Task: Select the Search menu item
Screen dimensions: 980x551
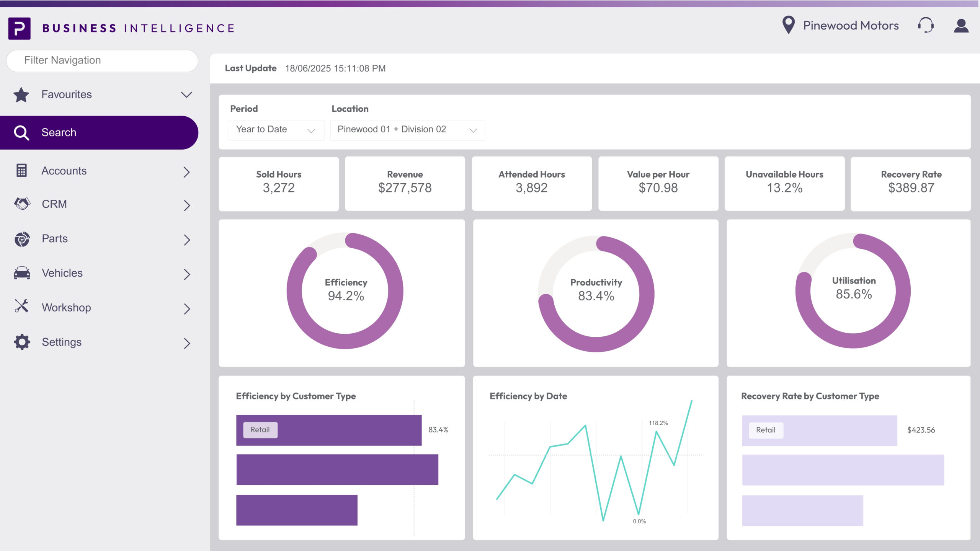Action: click(x=99, y=132)
